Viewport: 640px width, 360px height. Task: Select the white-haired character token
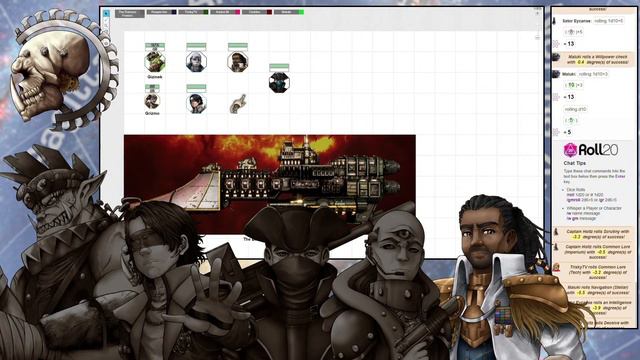(196, 62)
